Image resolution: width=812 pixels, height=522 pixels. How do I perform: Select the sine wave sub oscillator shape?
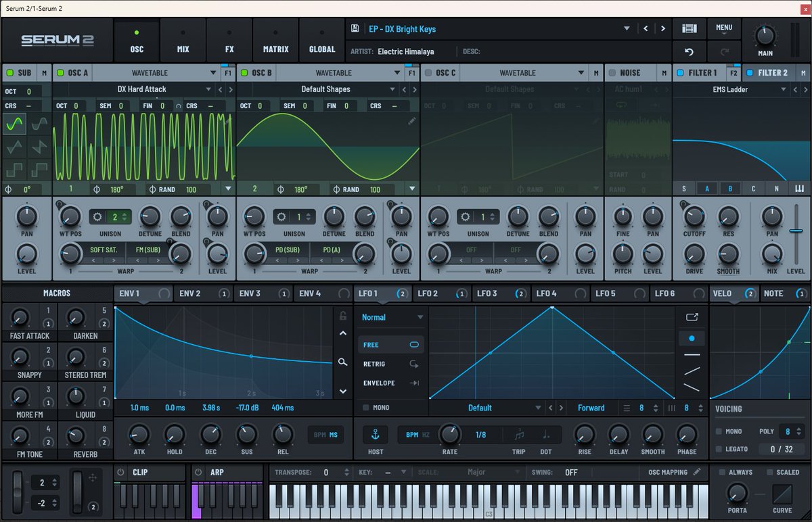(x=15, y=124)
